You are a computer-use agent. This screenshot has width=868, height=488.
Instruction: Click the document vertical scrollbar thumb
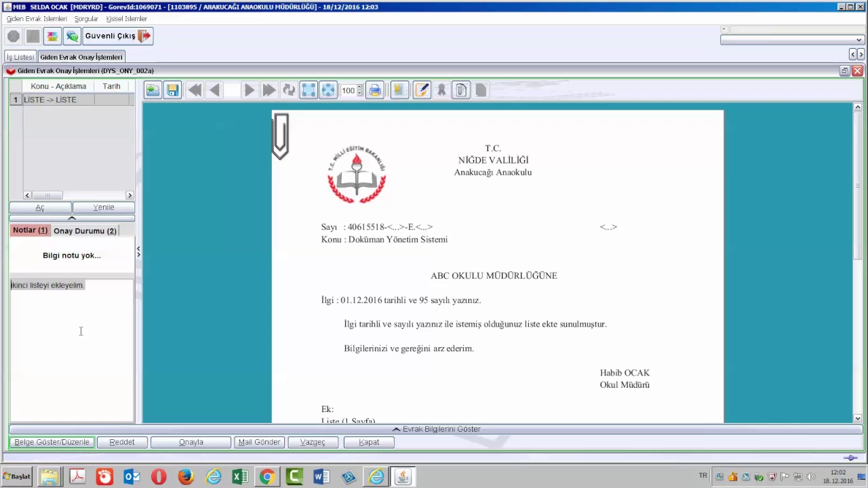pos(858,186)
